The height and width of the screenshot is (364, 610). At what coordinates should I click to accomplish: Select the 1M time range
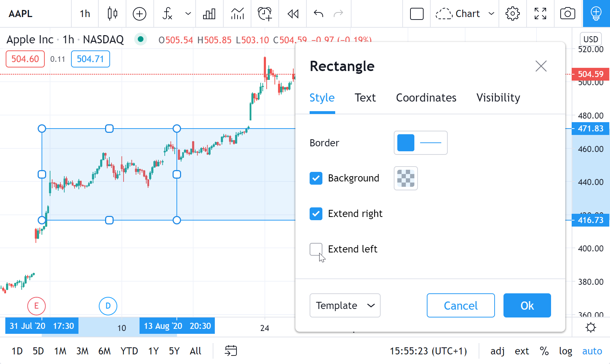tap(60, 351)
